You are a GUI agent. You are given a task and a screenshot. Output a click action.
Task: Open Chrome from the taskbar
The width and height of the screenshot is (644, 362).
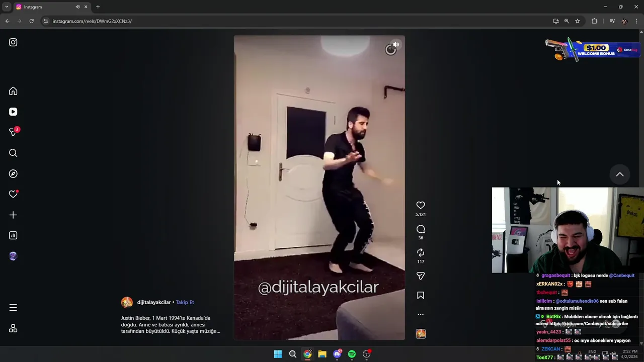coord(307,354)
